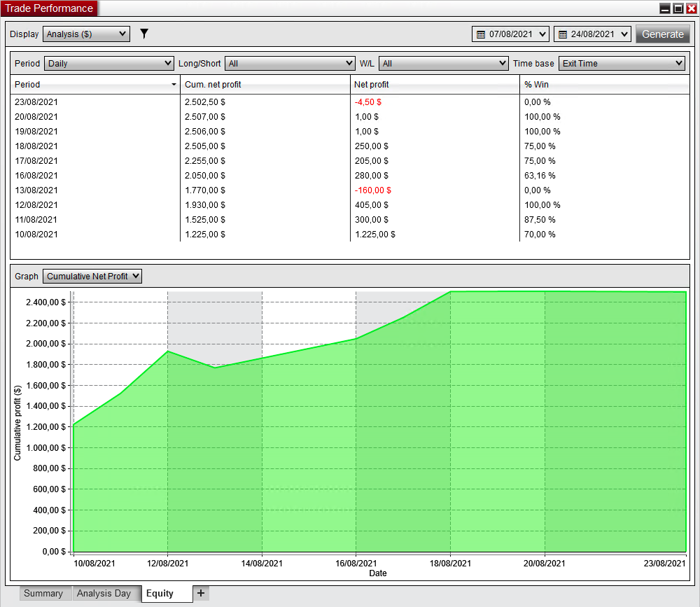Change the Graph Cumulative Net Profit dropdown
This screenshot has height=607, width=700.
[92, 277]
